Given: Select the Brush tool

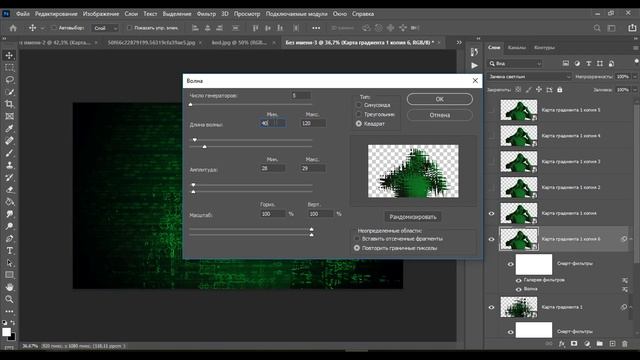Looking at the screenshot, I should [x=9, y=153].
